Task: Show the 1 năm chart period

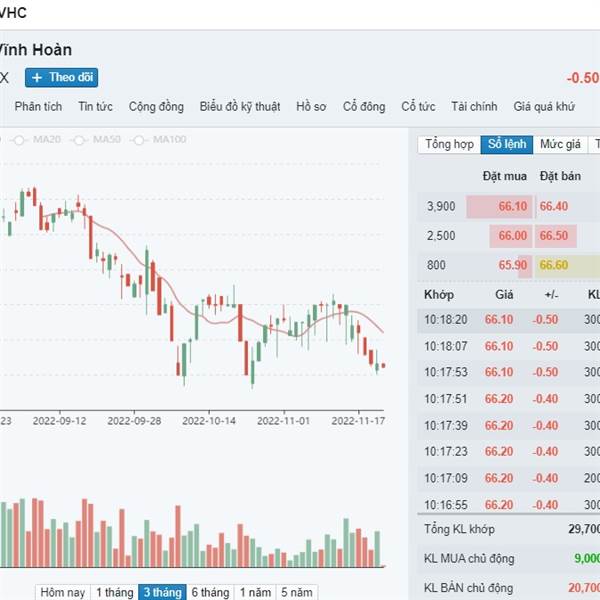Action: pos(257,592)
